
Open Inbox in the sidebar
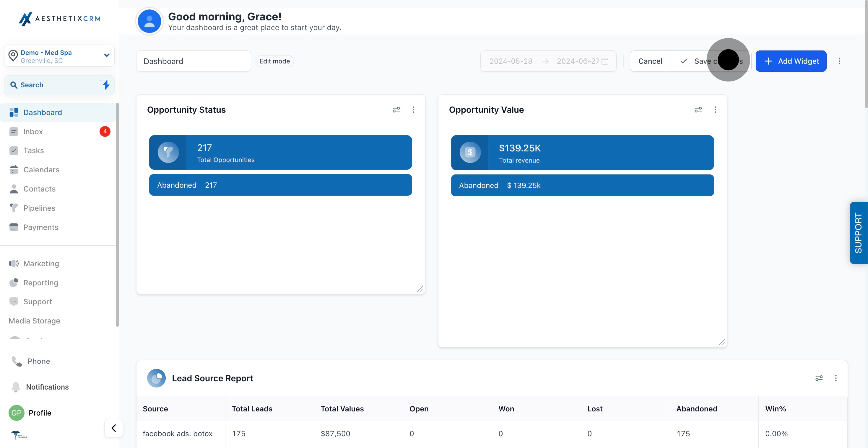click(x=58, y=132)
